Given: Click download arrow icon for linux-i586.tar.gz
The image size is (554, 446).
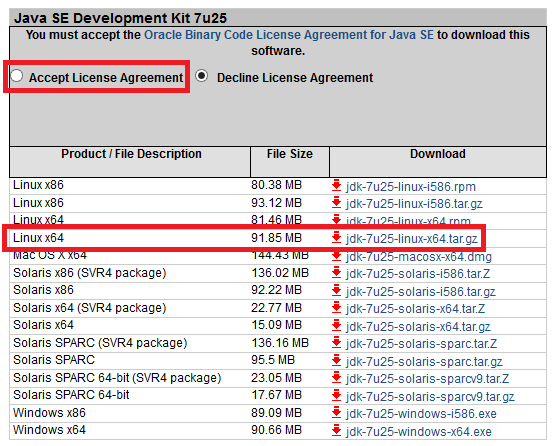Looking at the screenshot, I should pos(336,203).
